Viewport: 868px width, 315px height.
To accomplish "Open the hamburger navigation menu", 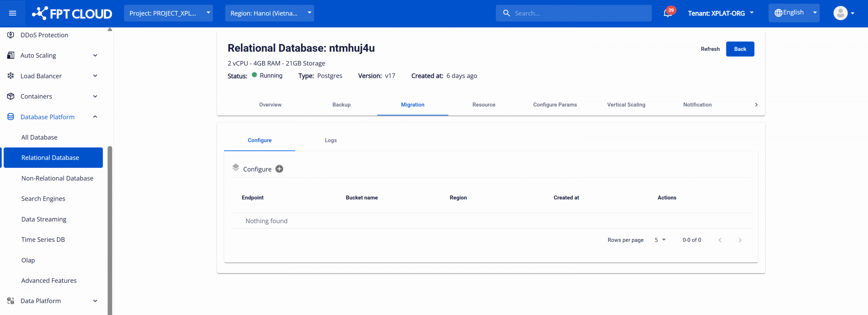I will click(x=13, y=13).
